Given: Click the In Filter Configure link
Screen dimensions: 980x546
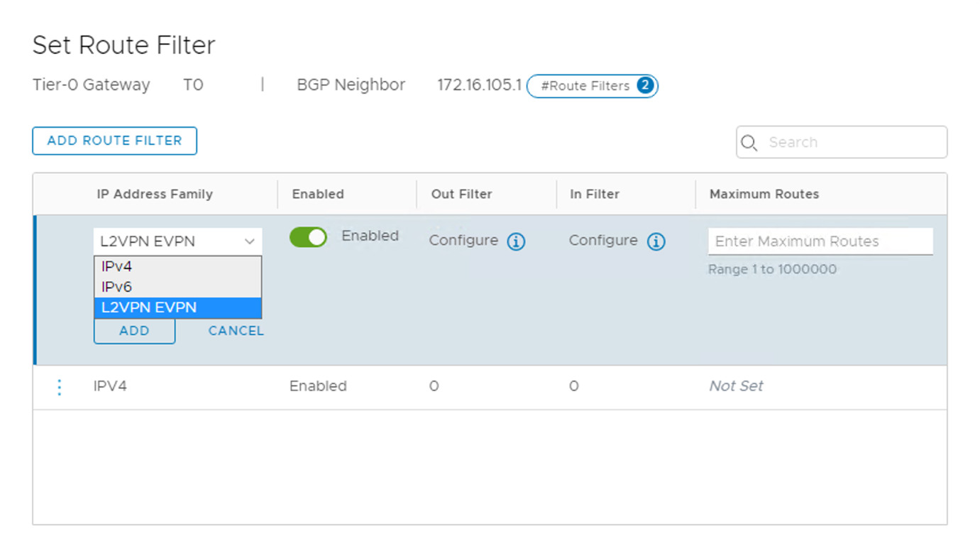Looking at the screenshot, I should (603, 241).
